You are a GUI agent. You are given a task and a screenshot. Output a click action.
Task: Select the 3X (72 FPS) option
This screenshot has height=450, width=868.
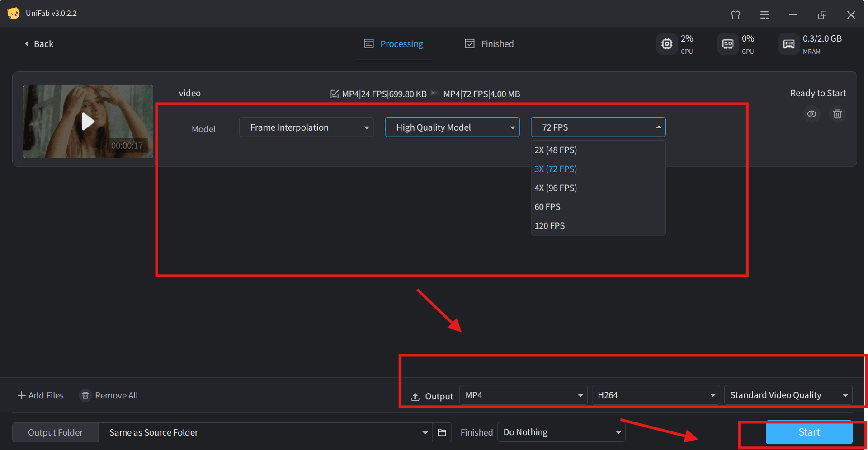tap(598, 169)
